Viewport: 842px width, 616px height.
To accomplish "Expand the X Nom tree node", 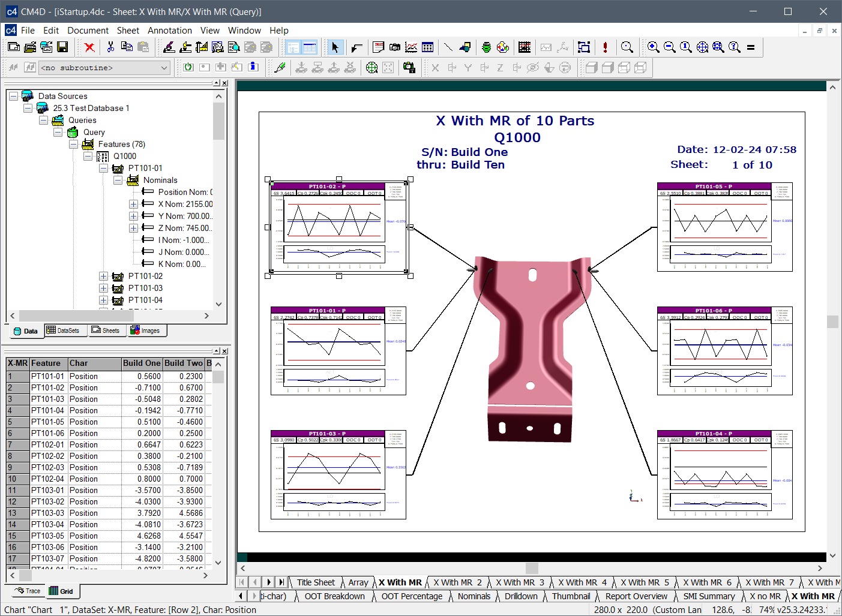I will point(133,204).
